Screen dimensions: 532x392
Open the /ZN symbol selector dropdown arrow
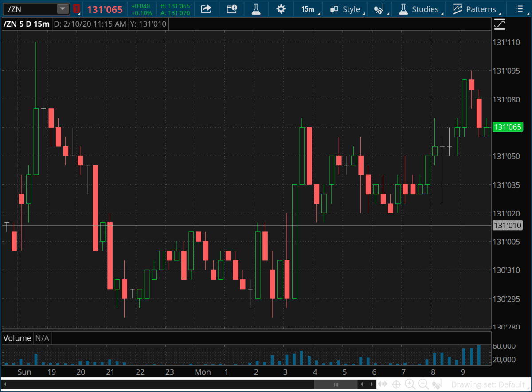click(63, 9)
